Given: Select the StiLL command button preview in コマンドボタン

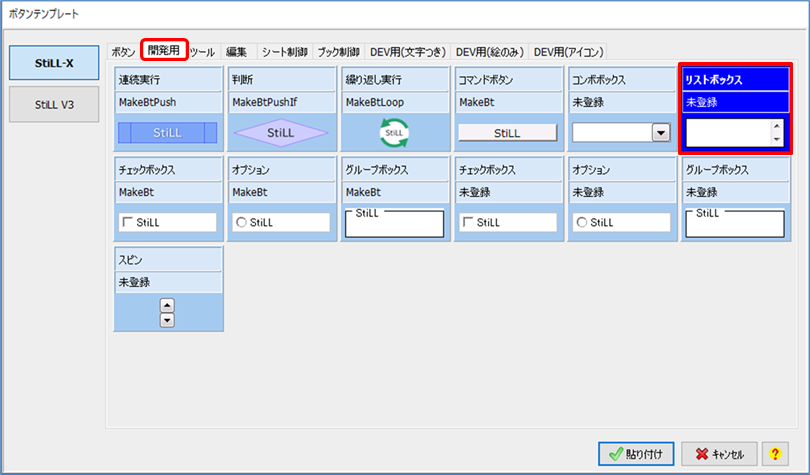Looking at the screenshot, I should coord(507,131).
